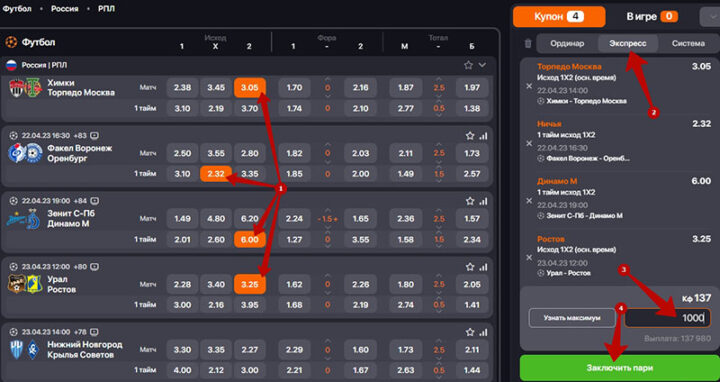This screenshot has width=720, height=382.
Task: Open Футбол in the breadcrumb
Action: pyautogui.click(x=17, y=9)
